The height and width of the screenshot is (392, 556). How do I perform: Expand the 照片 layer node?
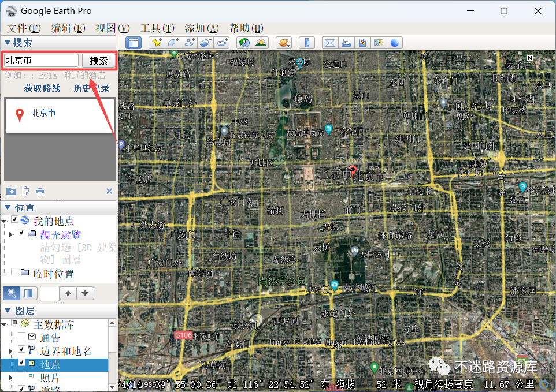[10, 378]
